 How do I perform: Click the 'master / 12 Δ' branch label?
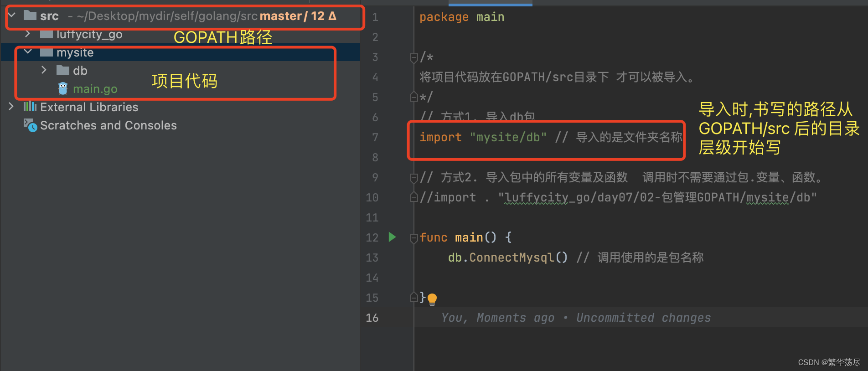[x=298, y=16]
